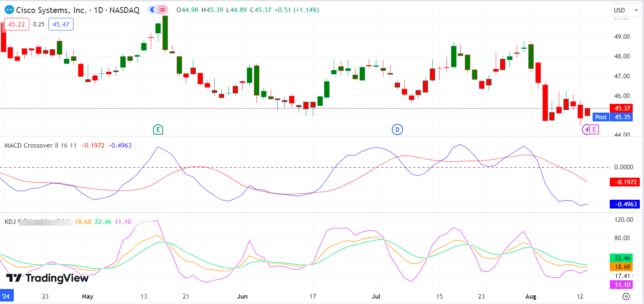Viewport: 644px width, 304px height.
Task: Click the 12 date label after Aug
Action: [x=580, y=296]
